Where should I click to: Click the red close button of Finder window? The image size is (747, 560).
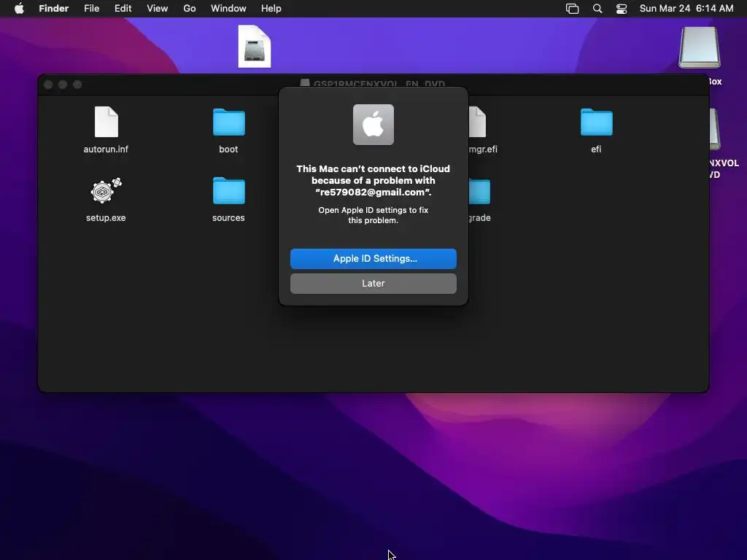[x=48, y=85]
